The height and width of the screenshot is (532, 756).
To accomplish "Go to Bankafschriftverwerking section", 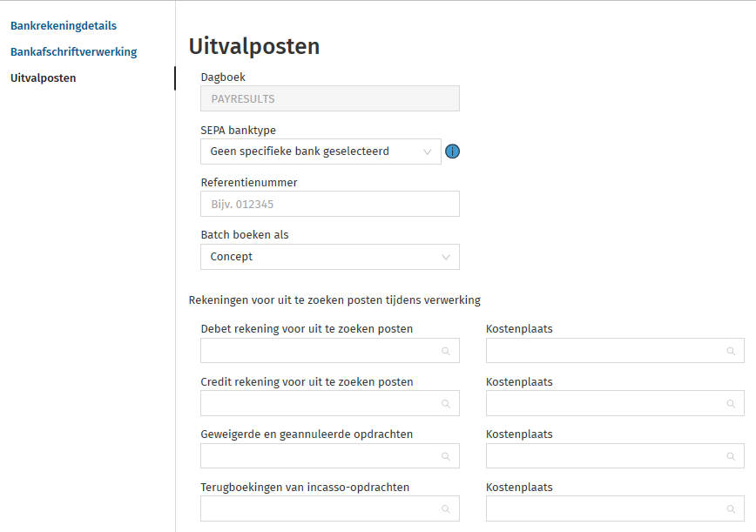I will (x=74, y=52).
